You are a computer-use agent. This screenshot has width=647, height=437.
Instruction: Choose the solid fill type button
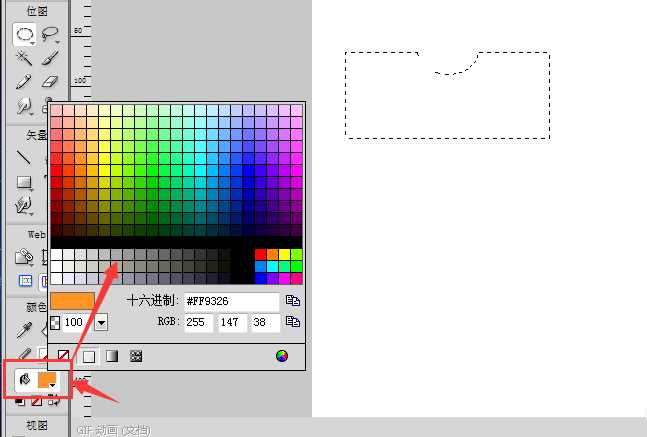[89, 355]
